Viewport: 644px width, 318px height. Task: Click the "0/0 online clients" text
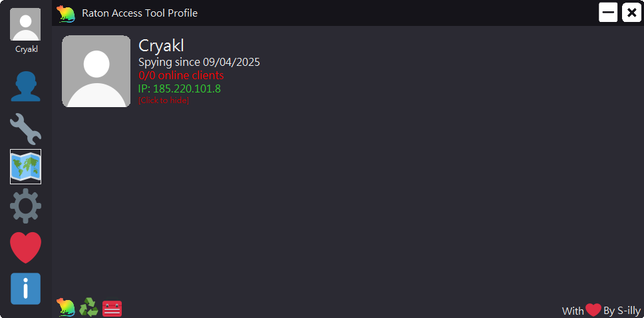click(181, 75)
